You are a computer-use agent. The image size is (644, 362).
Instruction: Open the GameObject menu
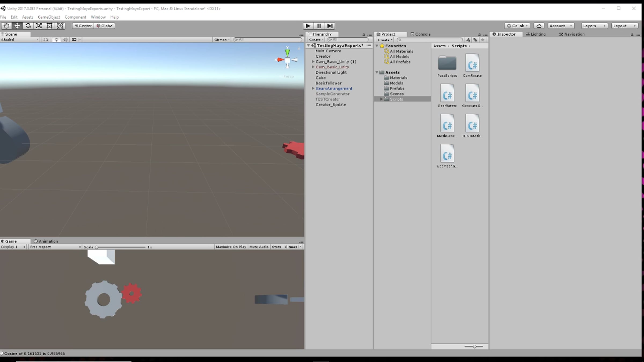click(x=49, y=17)
